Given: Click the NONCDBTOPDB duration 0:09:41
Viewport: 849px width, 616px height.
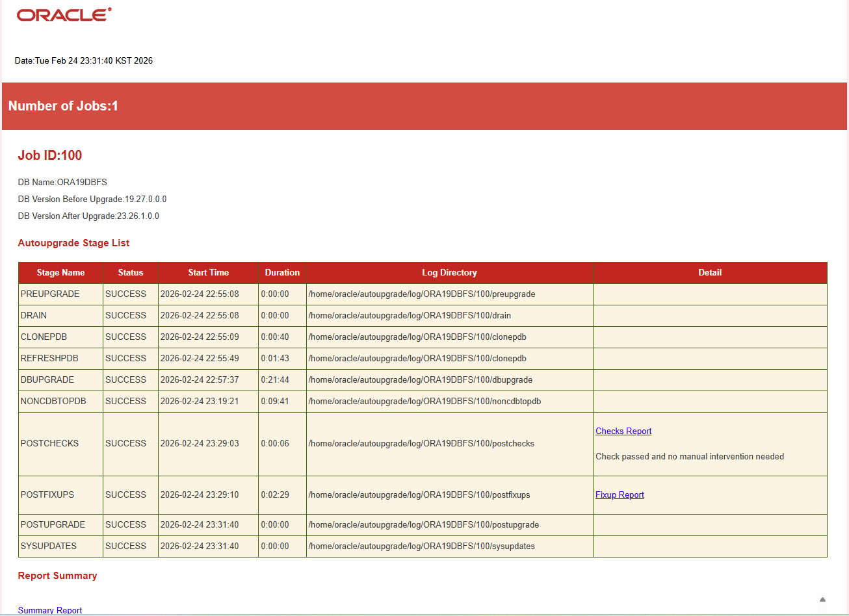Looking at the screenshot, I should coord(275,402).
